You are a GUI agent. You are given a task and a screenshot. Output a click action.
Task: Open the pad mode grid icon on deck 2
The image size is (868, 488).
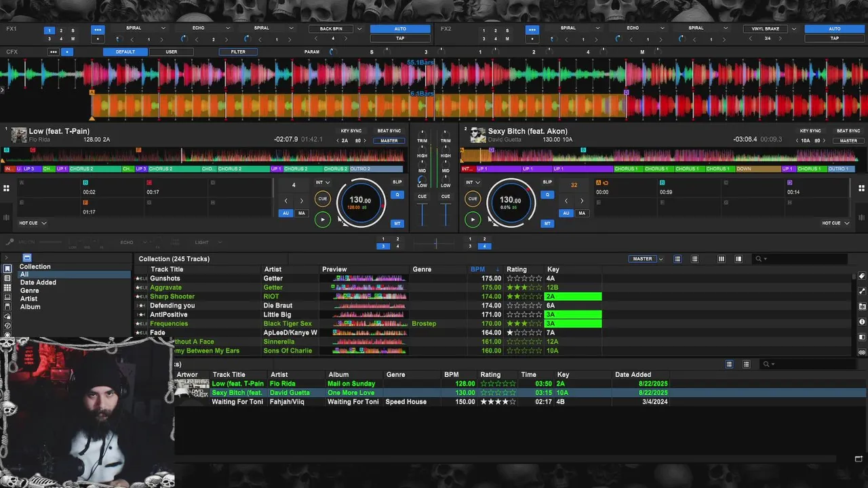click(x=862, y=188)
